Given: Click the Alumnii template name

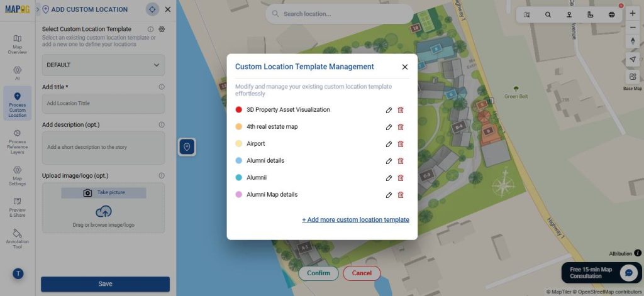Looking at the screenshot, I should tap(257, 178).
